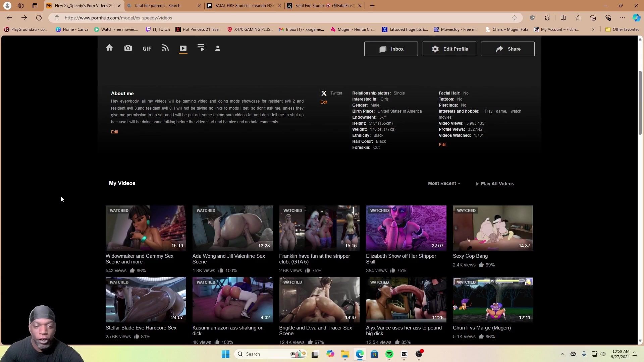Open the person About icon tab
644x362 pixels.
click(x=218, y=49)
